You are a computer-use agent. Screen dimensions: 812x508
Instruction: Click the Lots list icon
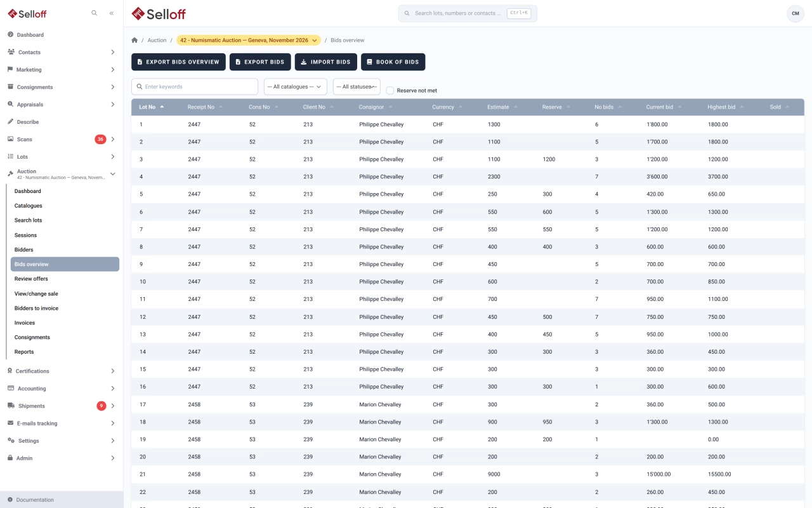11,156
